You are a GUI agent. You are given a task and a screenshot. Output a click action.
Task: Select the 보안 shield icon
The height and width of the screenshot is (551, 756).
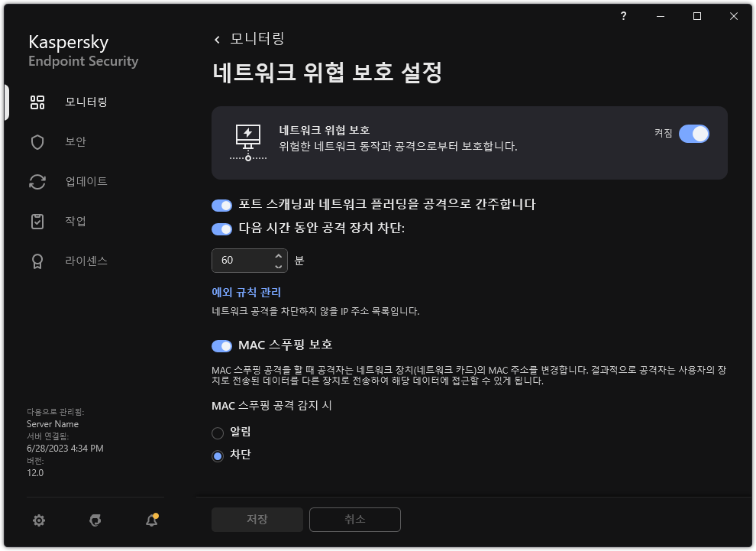pyautogui.click(x=37, y=141)
